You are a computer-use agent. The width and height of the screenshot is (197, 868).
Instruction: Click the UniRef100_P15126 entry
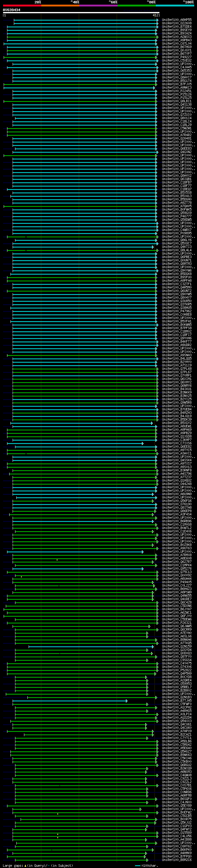[x=177, y=94]
